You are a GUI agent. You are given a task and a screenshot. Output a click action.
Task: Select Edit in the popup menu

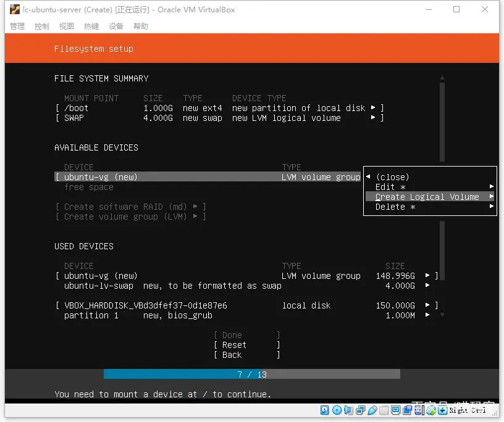pos(430,186)
